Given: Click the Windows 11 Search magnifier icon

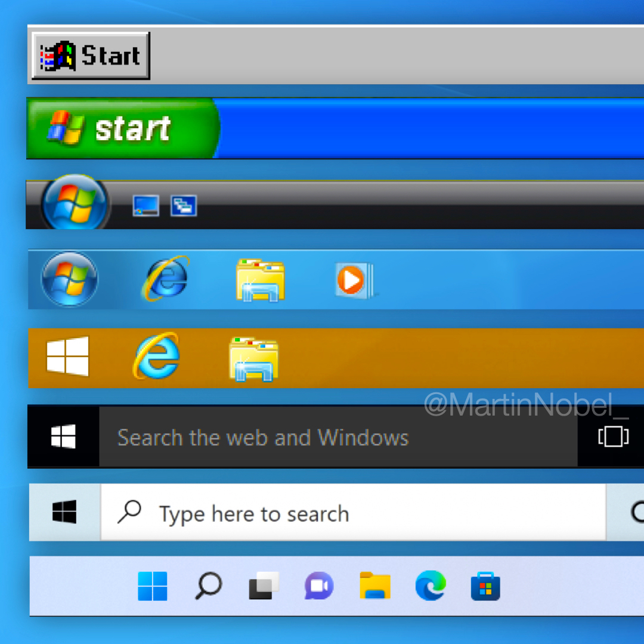Looking at the screenshot, I should pos(208,586).
